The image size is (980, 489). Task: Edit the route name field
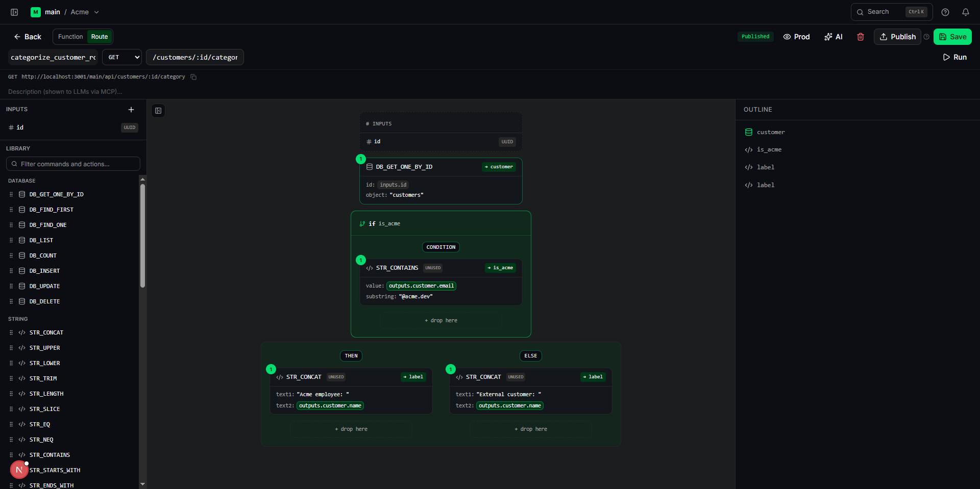[54, 57]
